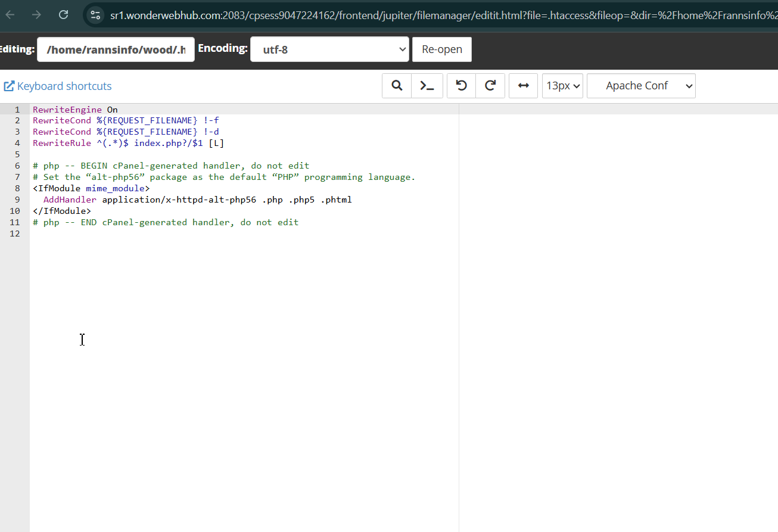
Task: Click the browser forward arrow
Action: (x=36, y=15)
